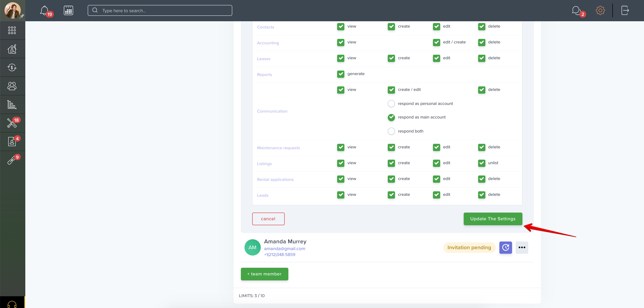The image size is (644, 308).
Task: Open the dashboard grid icon in sidebar
Action: click(x=12, y=30)
